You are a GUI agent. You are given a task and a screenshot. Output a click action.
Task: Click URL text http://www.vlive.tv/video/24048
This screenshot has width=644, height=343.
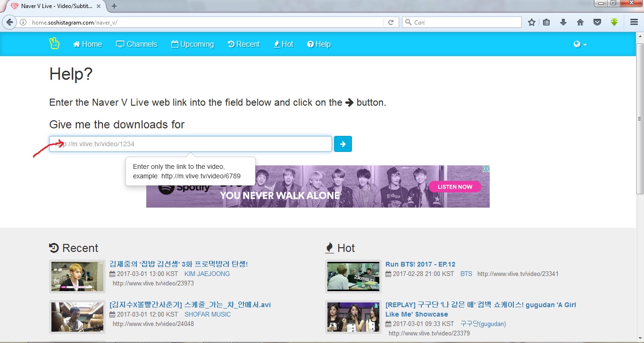pyautogui.click(x=153, y=324)
